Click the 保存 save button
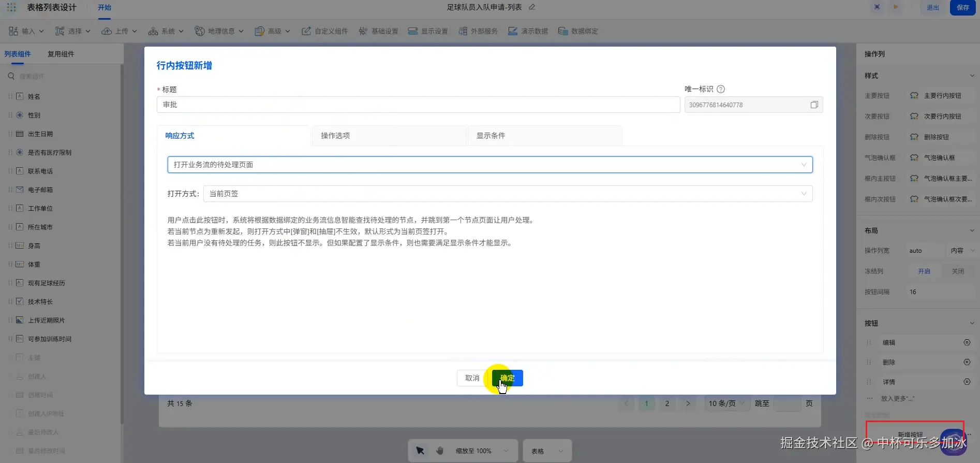Viewport: 980px width, 463px height. click(962, 7)
